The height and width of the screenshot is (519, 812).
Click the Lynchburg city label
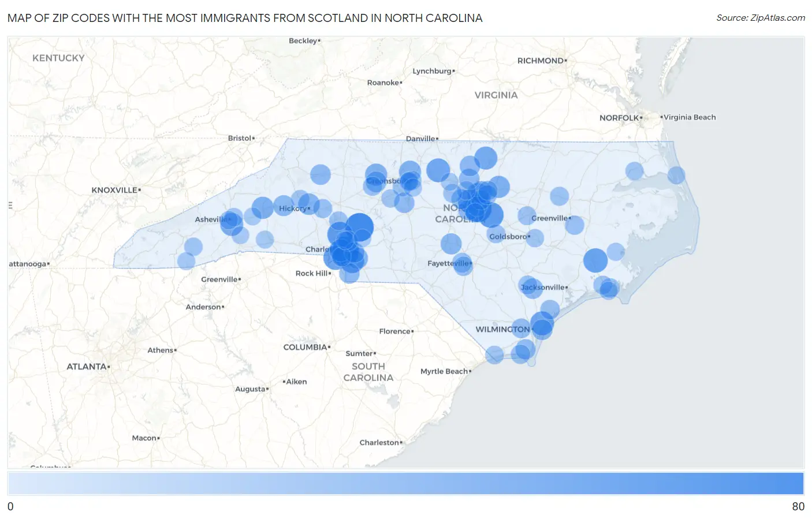point(433,71)
